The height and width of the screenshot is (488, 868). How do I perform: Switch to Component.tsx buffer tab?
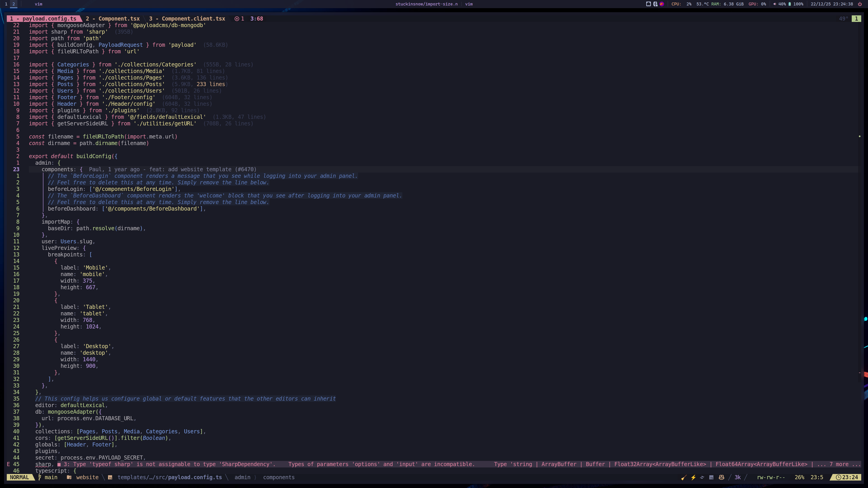pyautogui.click(x=113, y=19)
